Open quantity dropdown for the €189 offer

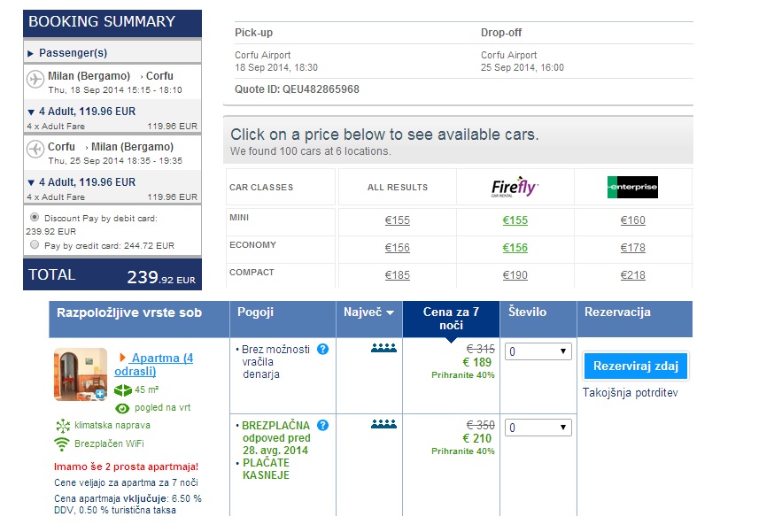[x=538, y=351]
